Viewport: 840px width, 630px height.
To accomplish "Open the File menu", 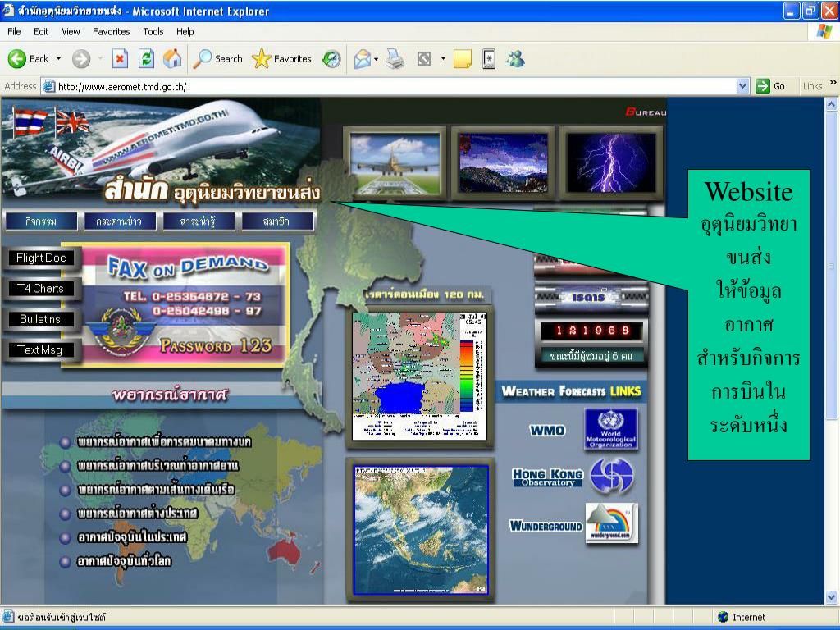I will coord(14,32).
